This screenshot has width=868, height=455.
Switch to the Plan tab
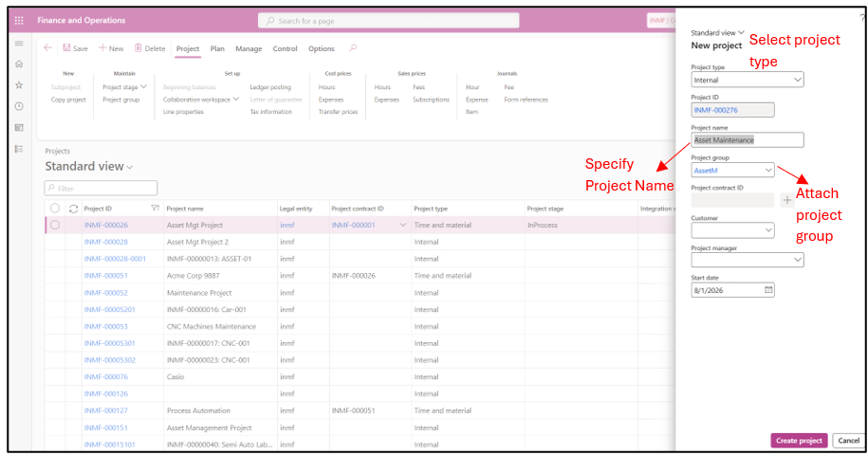click(217, 48)
